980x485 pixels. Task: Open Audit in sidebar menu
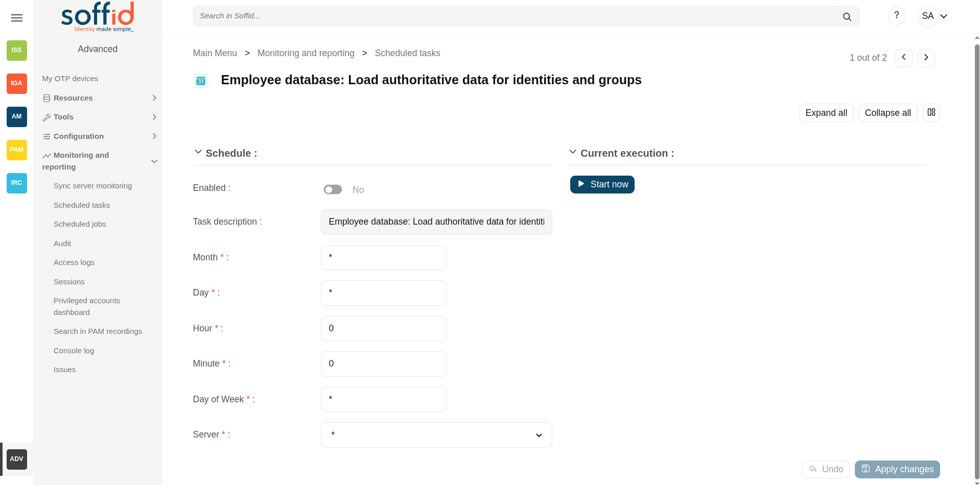tap(62, 244)
